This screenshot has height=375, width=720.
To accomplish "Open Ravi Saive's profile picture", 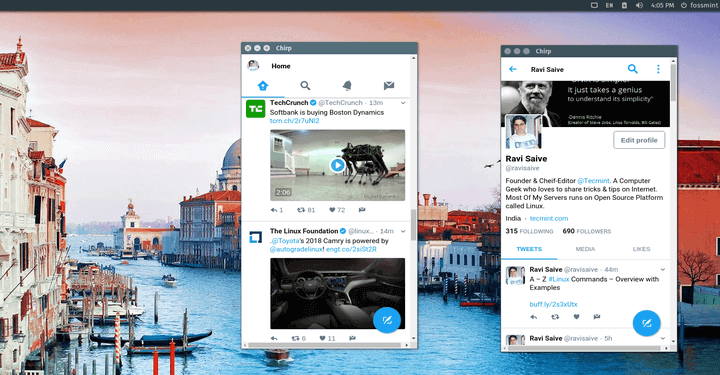I will click(x=523, y=132).
